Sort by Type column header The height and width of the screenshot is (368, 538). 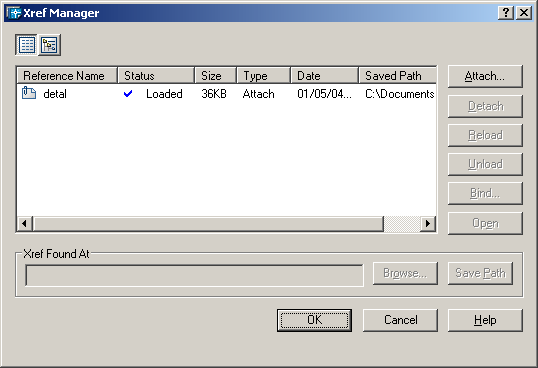tap(264, 75)
